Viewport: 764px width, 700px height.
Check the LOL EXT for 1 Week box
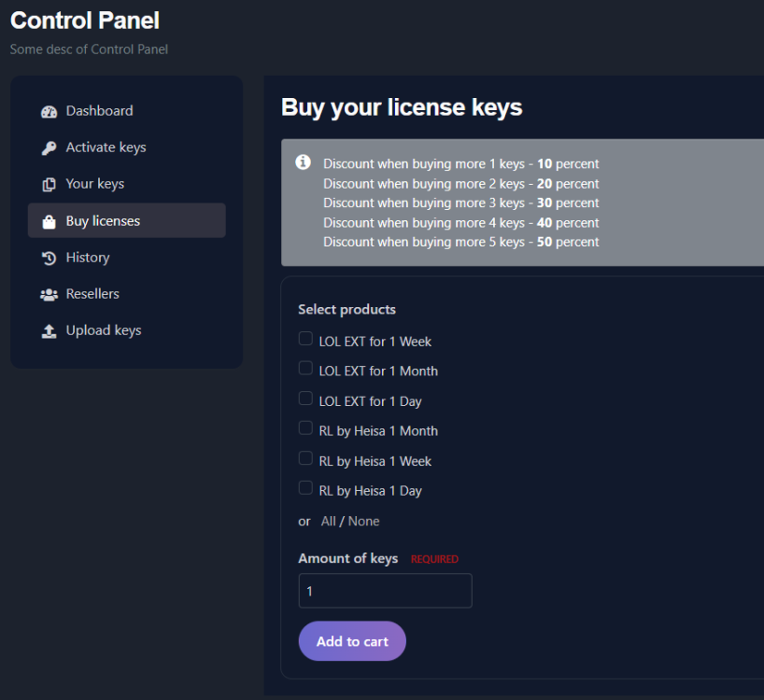[x=305, y=339]
